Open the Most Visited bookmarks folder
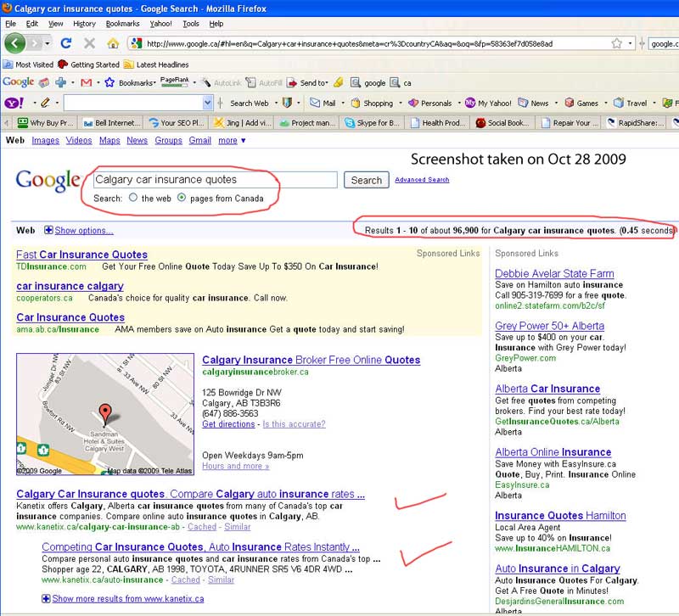 pyautogui.click(x=28, y=64)
